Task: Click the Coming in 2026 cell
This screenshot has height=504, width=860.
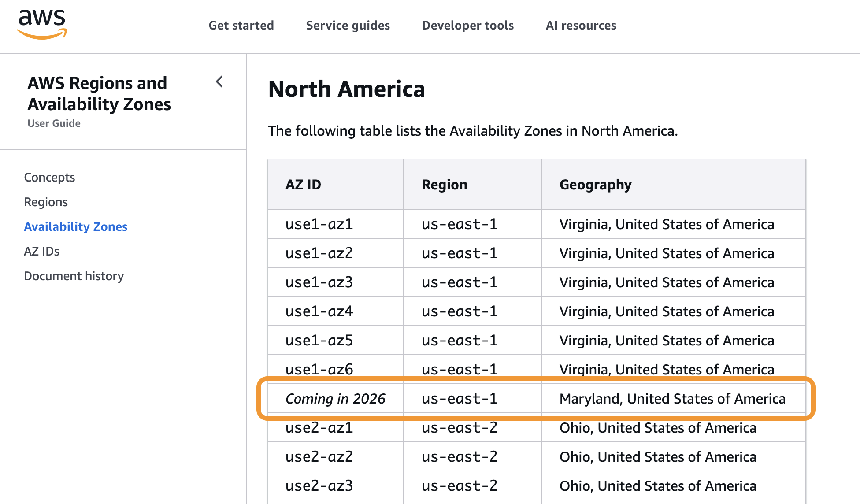Action: click(x=335, y=399)
